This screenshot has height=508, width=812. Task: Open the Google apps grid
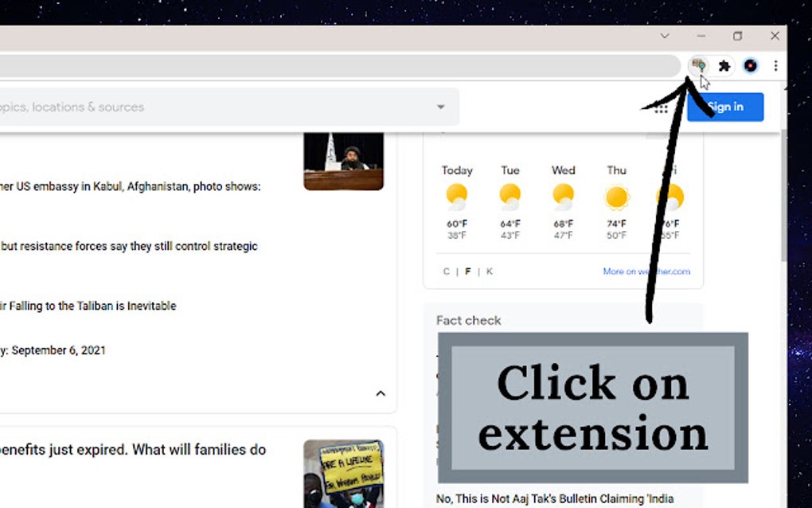(661, 107)
